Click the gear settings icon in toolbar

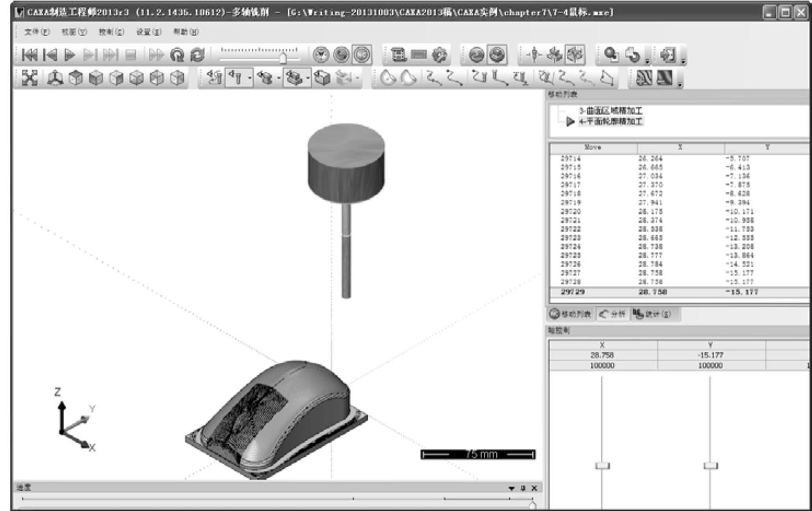(x=439, y=55)
